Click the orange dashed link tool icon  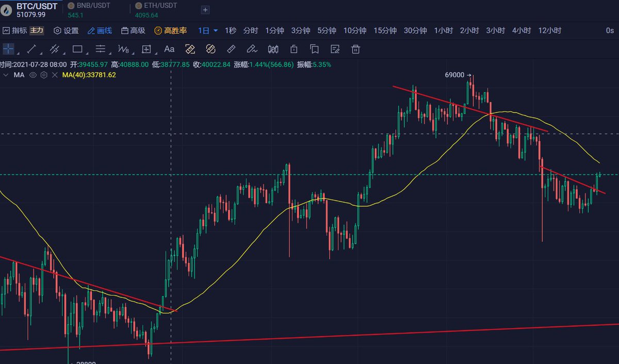tap(210, 49)
